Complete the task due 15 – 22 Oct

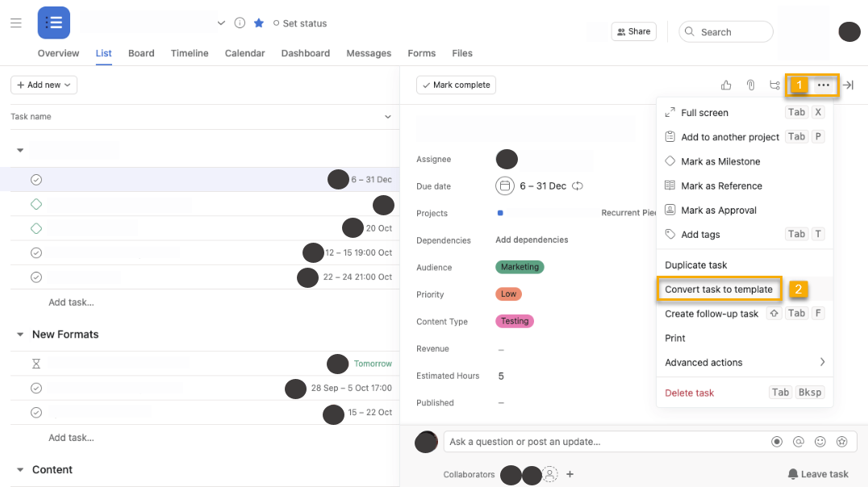click(36, 412)
